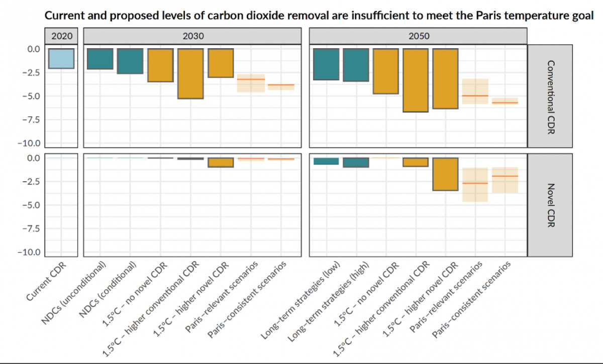
Task: Click the yellow bar in 2030 Novel CDR panel
Action: coord(220,162)
